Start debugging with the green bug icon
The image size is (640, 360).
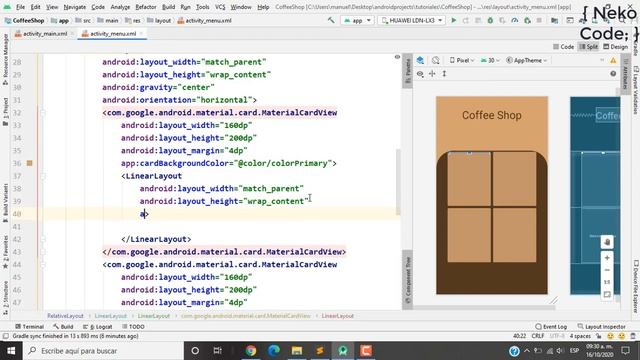point(490,20)
